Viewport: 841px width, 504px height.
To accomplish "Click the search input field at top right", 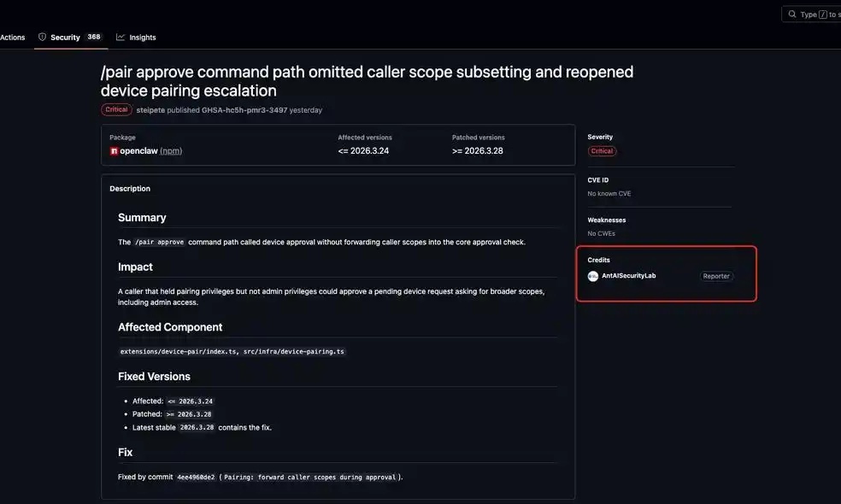I will click(x=812, y=13).
